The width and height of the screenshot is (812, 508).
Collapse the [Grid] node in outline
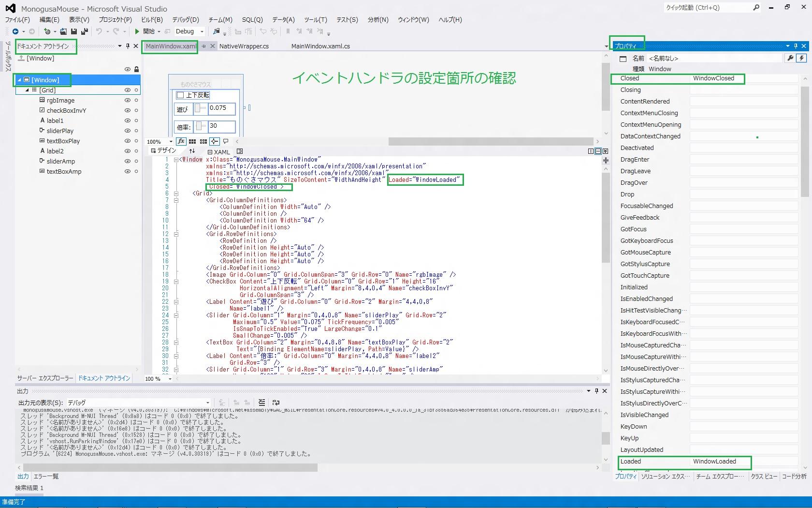coord(28,90)
